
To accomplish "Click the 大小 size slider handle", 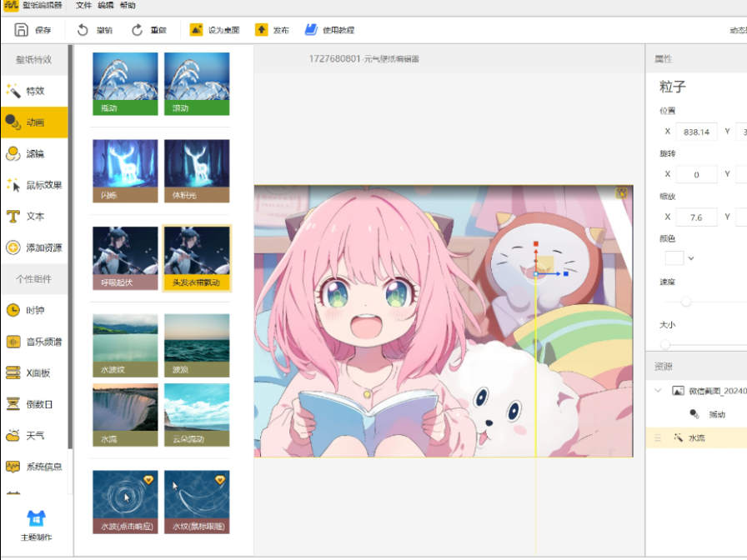I will point(665,344).
